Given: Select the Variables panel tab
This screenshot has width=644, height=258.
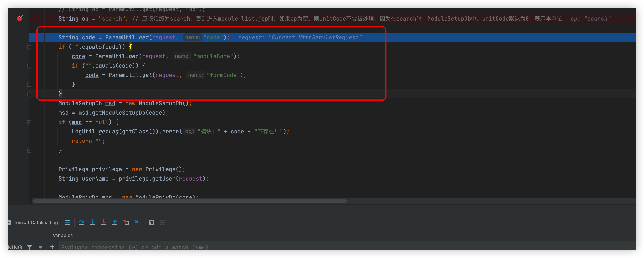Looking at the screenshot, I should coord(63,235).
